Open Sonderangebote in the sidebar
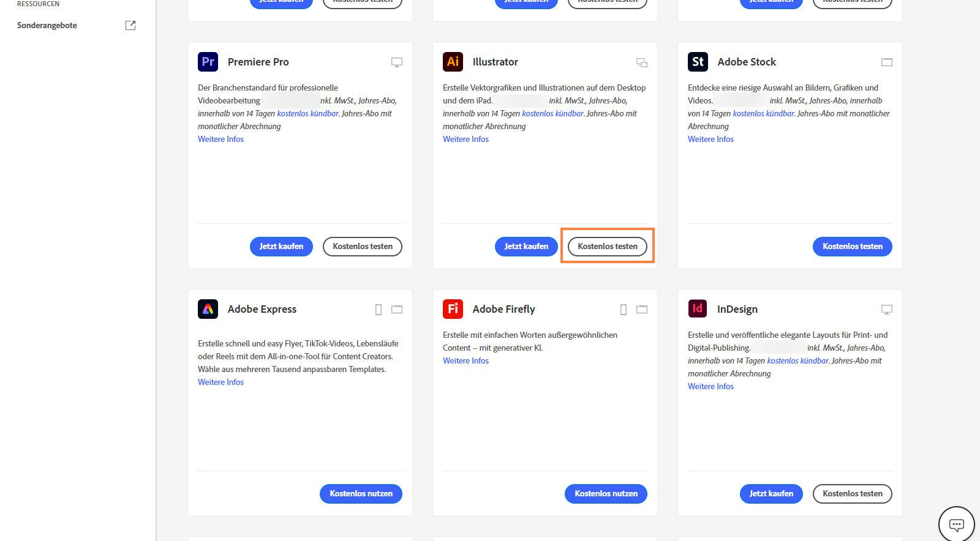 pos(47,25)
